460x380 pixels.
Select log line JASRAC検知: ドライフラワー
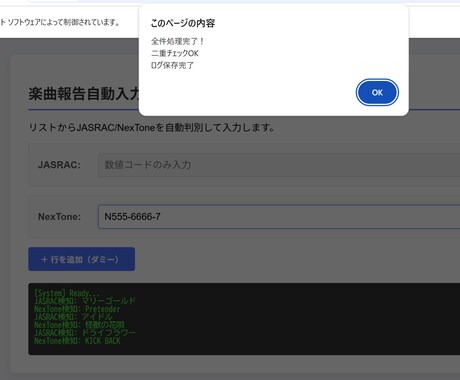point(85,333)
